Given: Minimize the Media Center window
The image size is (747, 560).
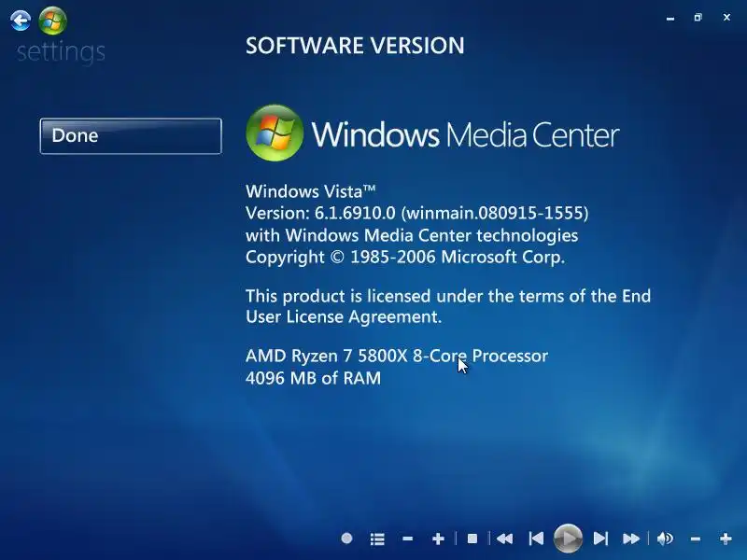Looking at the screenshot, I should pyautogui.click(x=670, y=18).
